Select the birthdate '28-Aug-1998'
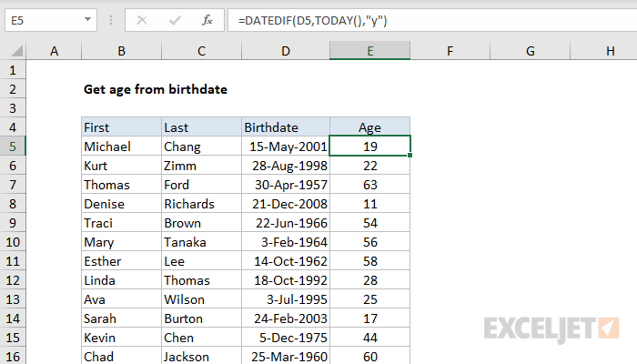Image resolution: width=637 pixels, height=364 pixels. (286, 166)
